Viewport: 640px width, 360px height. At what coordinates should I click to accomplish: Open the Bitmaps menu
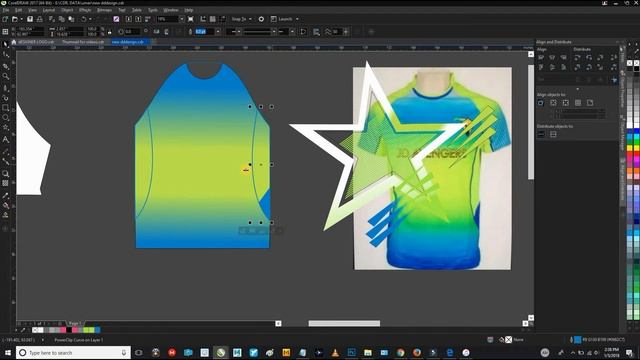(104, 10)
